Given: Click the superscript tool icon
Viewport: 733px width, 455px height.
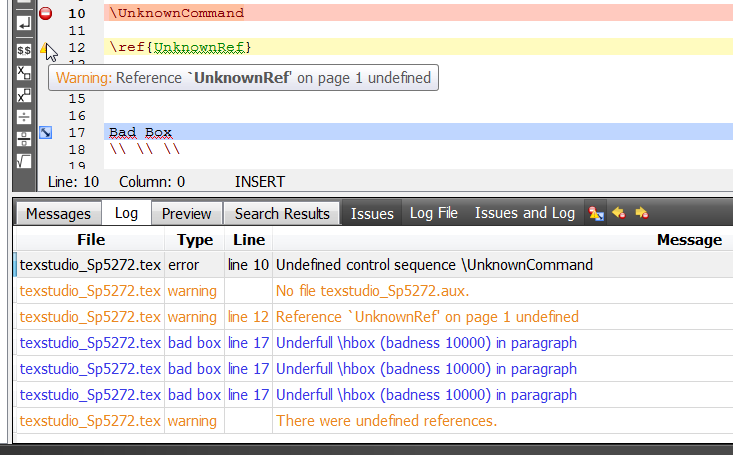Looking at the screenshot, I should (x=24, y=96).
